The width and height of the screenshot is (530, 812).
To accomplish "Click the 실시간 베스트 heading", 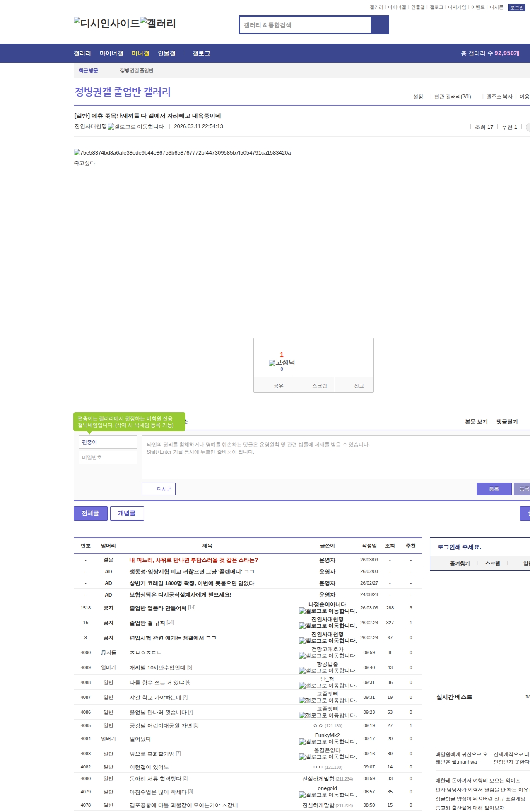I will 454,697.
